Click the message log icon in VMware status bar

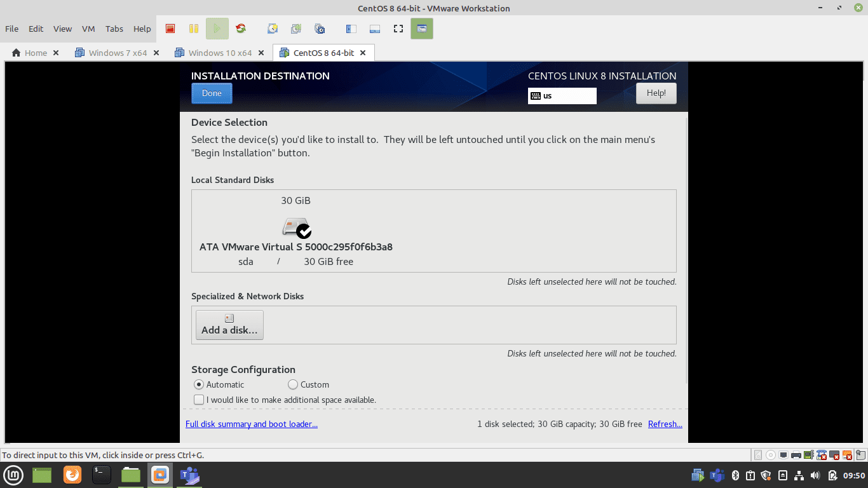click(x=860, y=455)
